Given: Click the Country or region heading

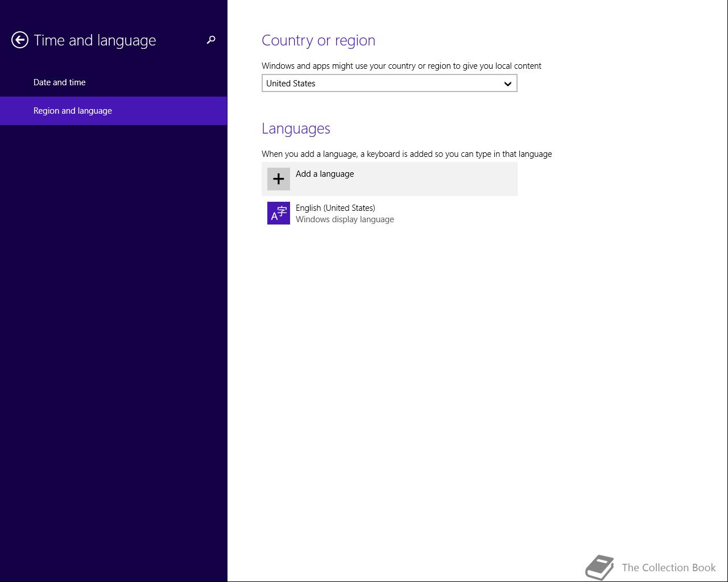Looking at the screenshot, I should [x=318, y=40].
